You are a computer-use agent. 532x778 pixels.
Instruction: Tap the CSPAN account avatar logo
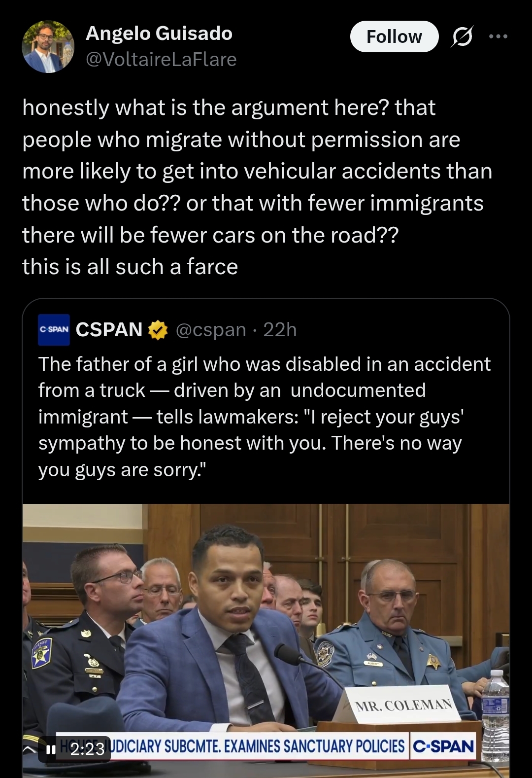coord(54,329)
